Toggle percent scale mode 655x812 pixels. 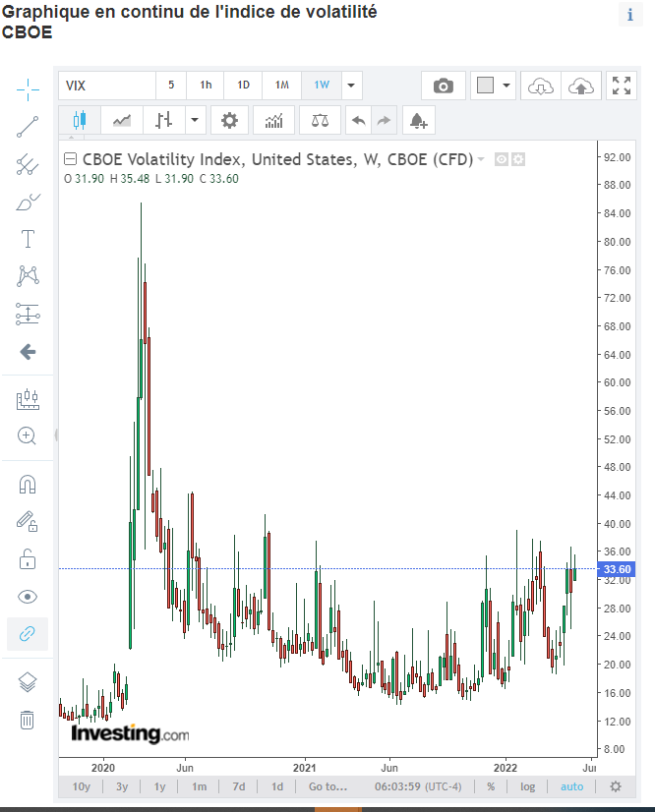tap(491, 786)
